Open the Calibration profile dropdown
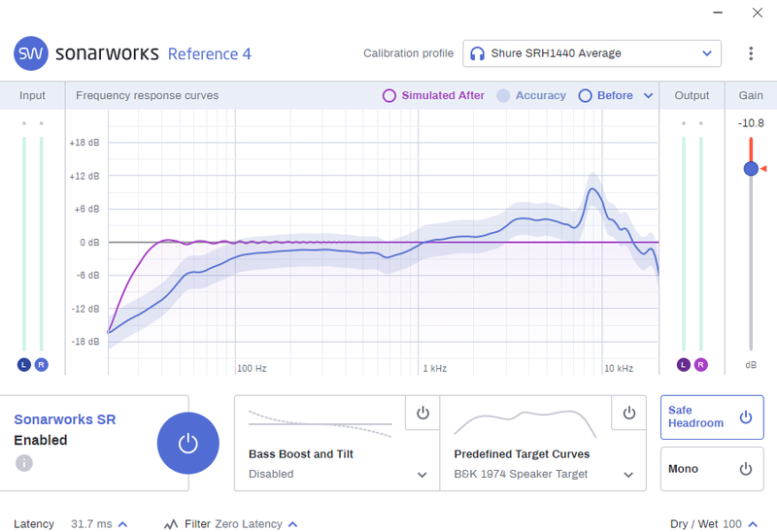Viewport: 777px width, 532px height. tap(591, 53)
